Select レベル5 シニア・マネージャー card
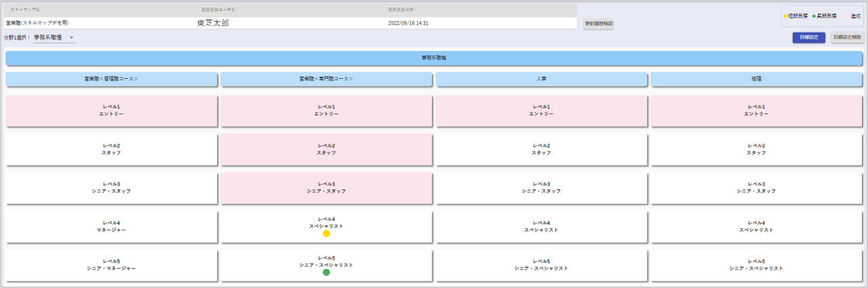 (x=111, y=265)
